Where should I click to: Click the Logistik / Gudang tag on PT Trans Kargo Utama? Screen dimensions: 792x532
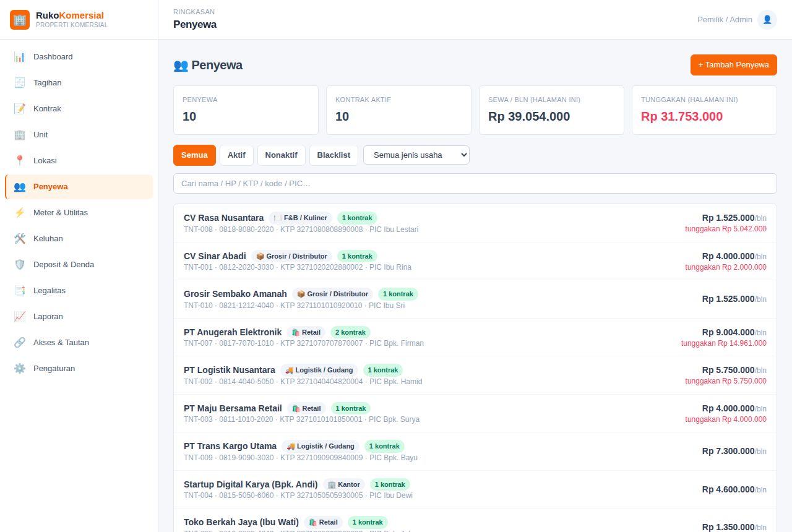click(321, 446)
